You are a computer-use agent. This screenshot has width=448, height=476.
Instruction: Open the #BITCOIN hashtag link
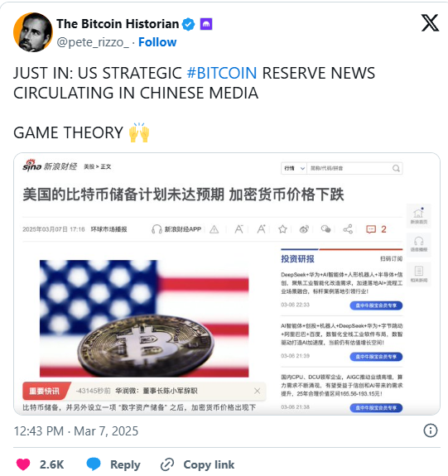coord(222,73)
